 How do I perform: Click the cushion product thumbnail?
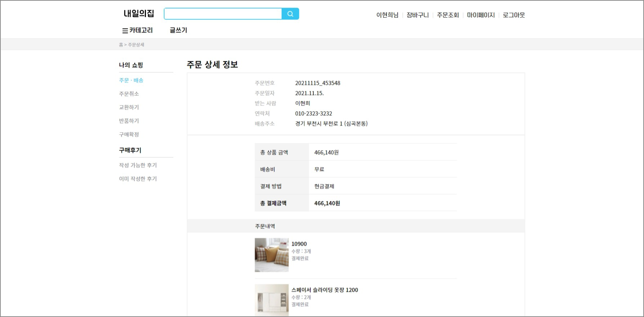point(272,255)
